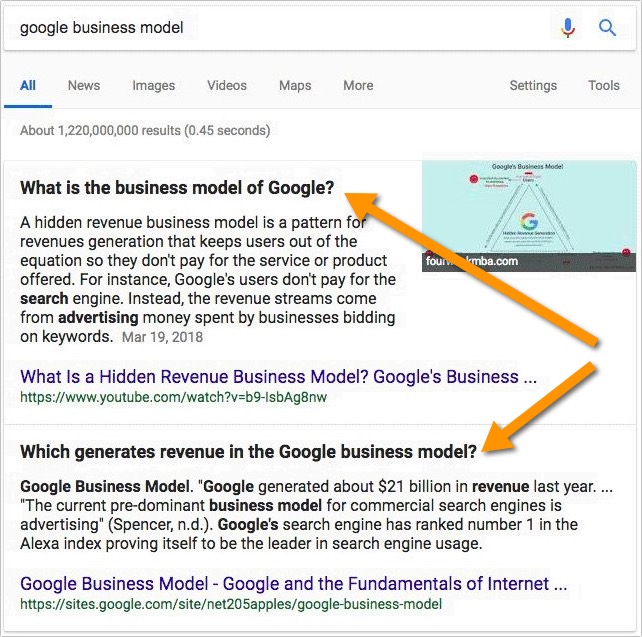Open the fourweekmba.com business model thumbnail

pyautogui.click(x=528, y=216)
